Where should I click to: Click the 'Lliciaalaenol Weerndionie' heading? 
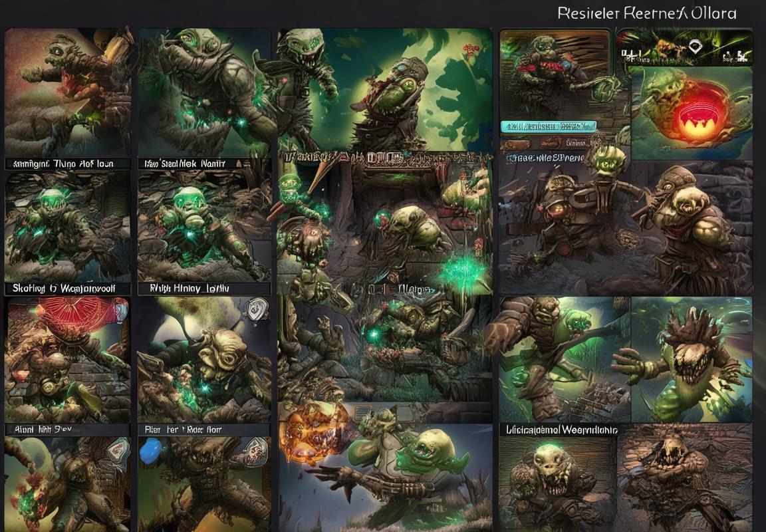tap(562, 430)
